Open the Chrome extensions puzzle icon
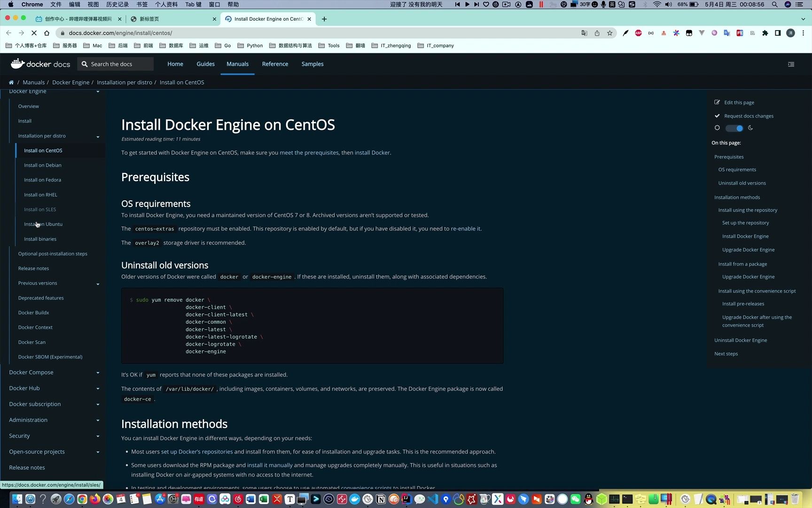 click(765, 33)
